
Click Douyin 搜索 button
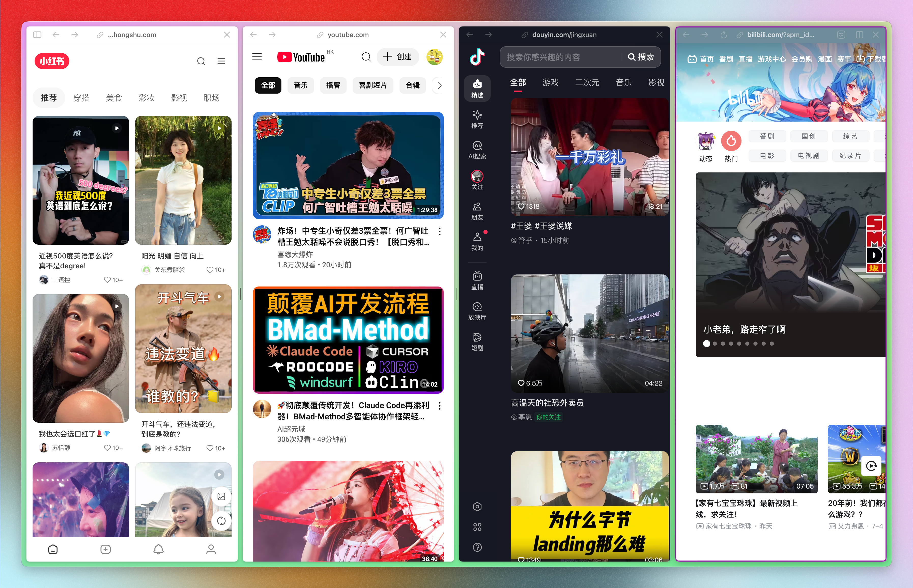tap(641, 57)
